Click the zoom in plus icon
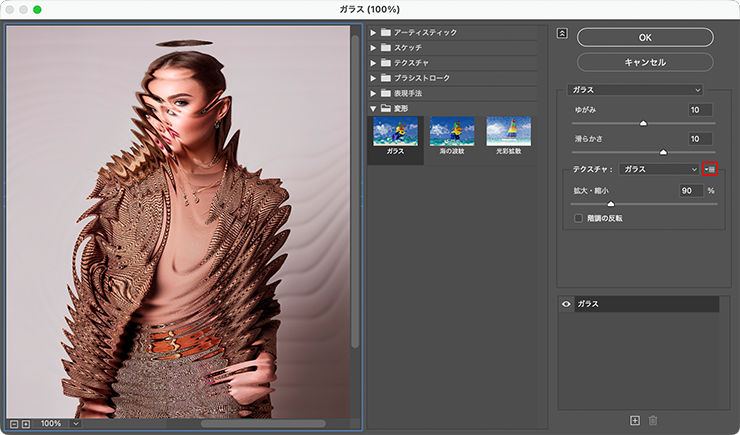Screen dimensions: 740x435 click(x=25, y=424)
